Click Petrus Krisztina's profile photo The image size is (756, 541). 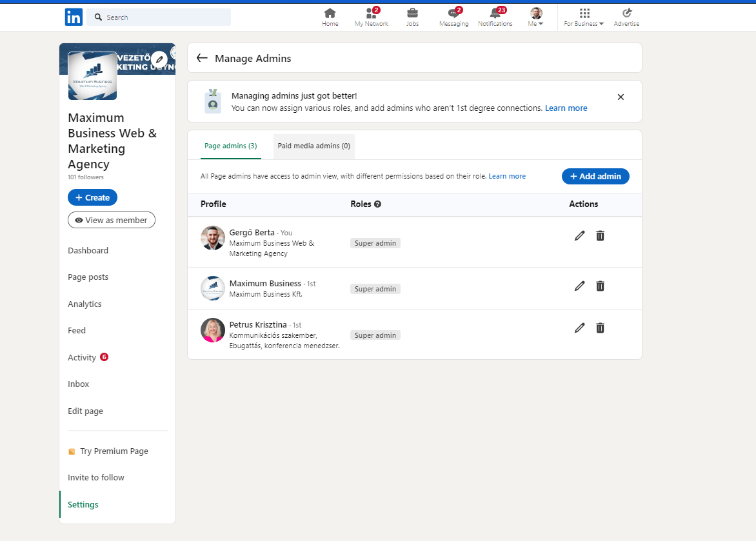pos(213,330)
